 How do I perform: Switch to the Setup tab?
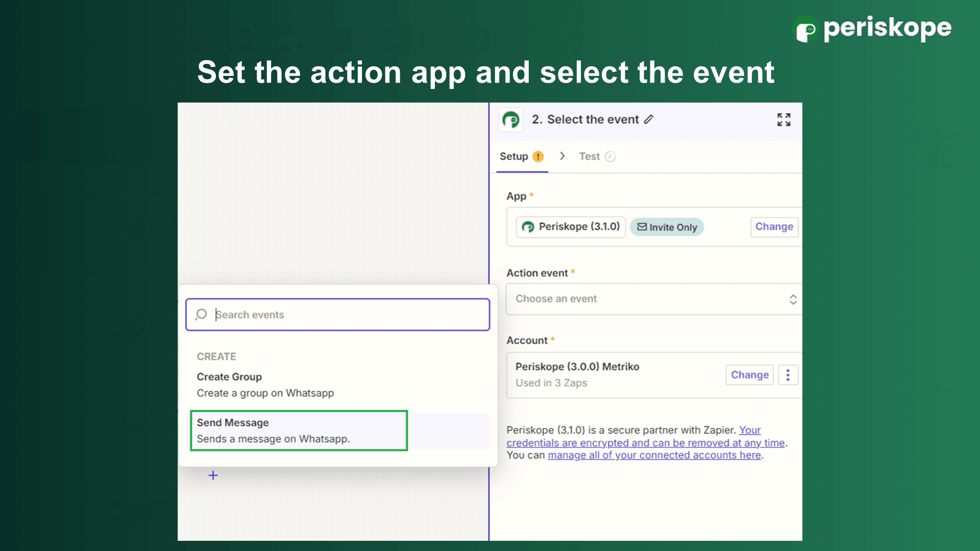click(513, 157)
